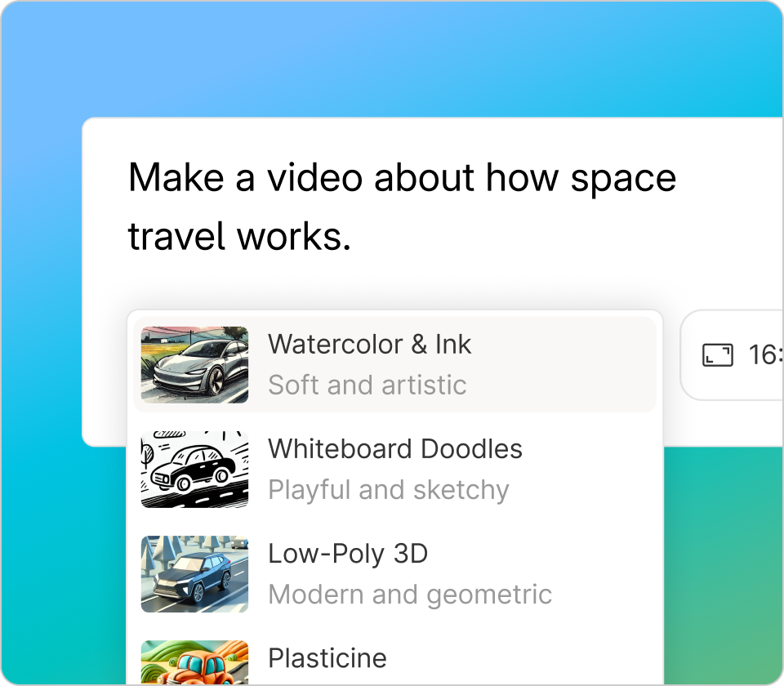Screen dimensions: 784x686
Task: Click the blue gradient background above the card
Action: click(392, 57)
